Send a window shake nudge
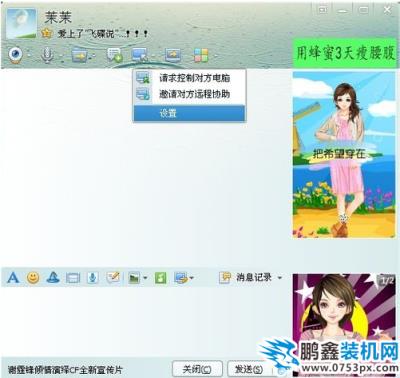400x378 pixels. [x=73, y=278]
